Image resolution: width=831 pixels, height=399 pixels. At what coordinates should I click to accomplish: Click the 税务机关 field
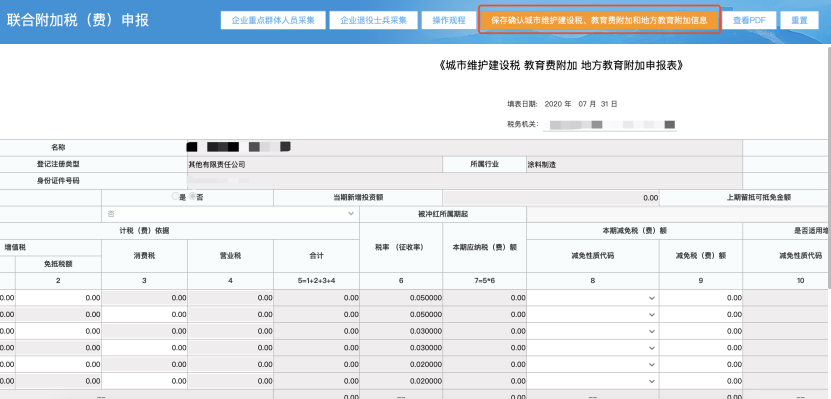[609, 125]
